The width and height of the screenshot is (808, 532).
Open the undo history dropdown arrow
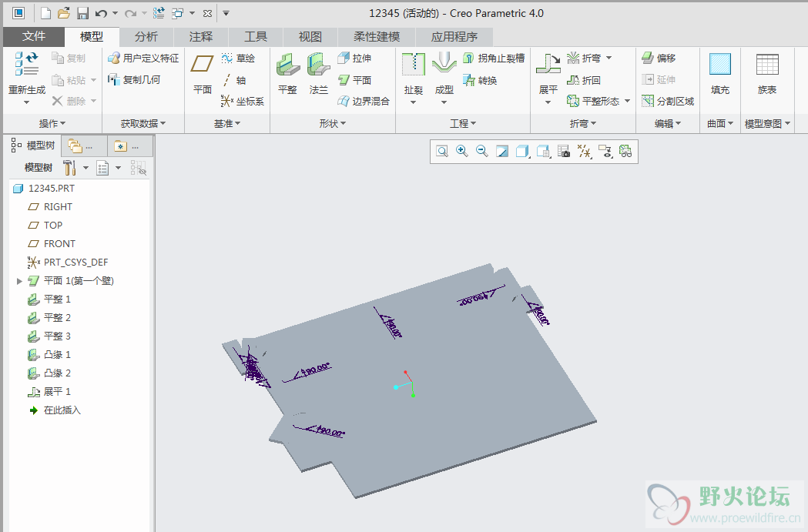[115, 13]
